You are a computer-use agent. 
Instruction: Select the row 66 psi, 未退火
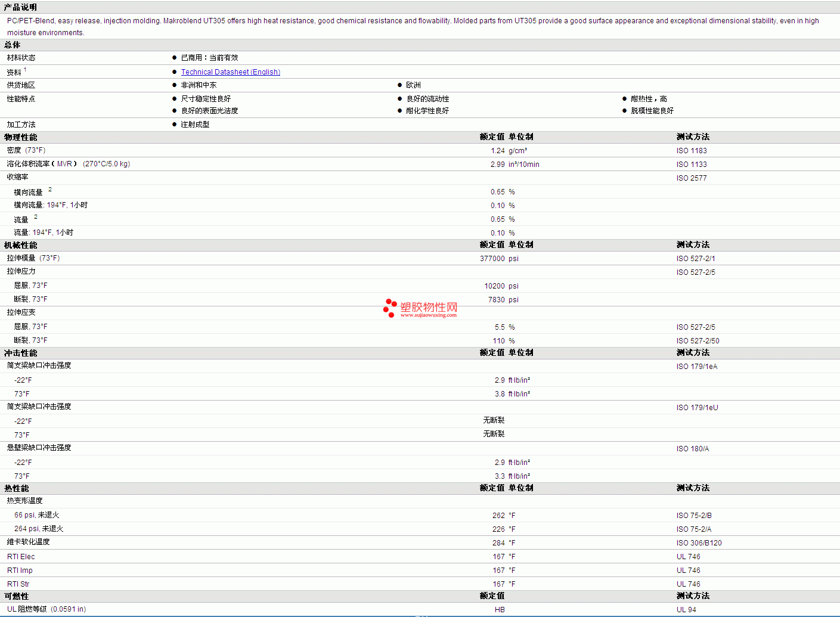tap(37, 515)
